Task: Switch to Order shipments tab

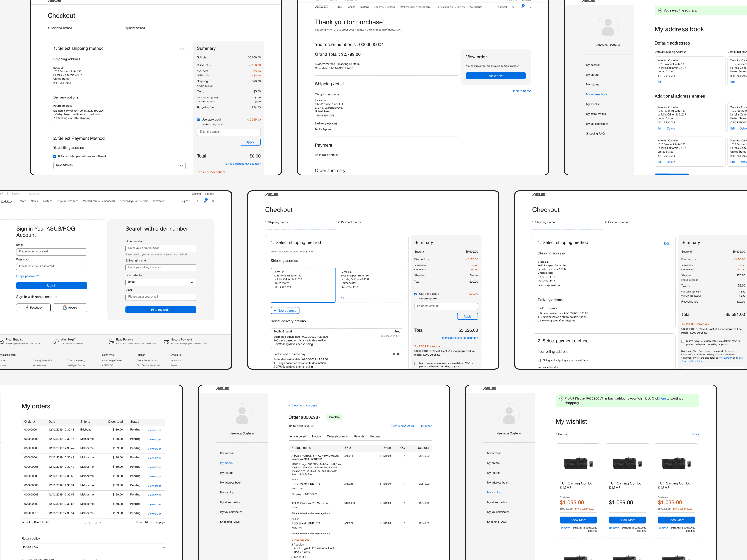Action: [337, 436]
